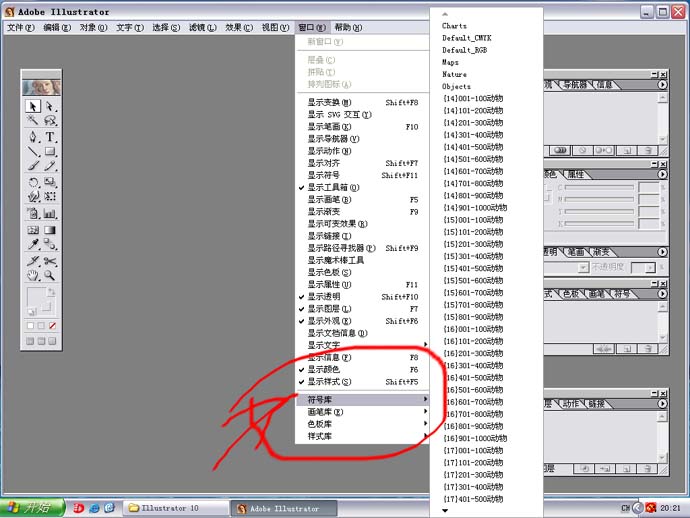This screenshot has height=518, width=690.
Task: Switch to the 属性 tab
Action: tap(576, 174)
